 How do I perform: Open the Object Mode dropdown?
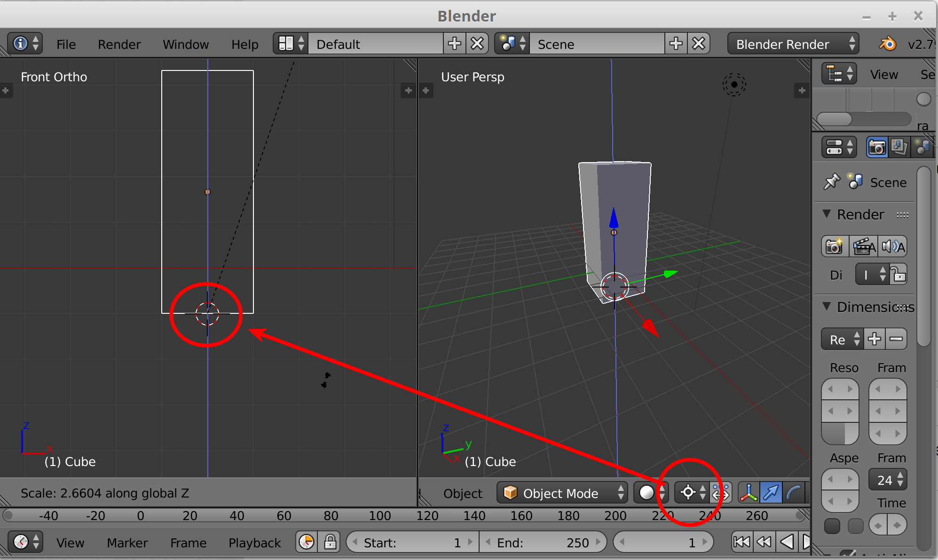[562, 493]
